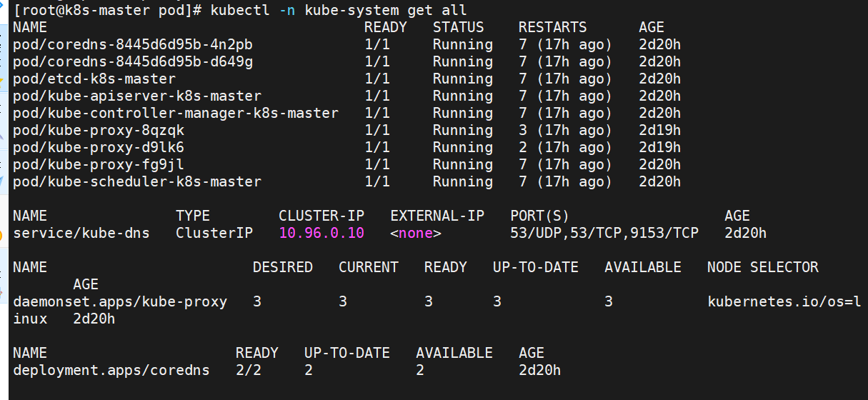
Task: Select the 10.96.0.10 cluster IP
Action: tap(321, 233)
